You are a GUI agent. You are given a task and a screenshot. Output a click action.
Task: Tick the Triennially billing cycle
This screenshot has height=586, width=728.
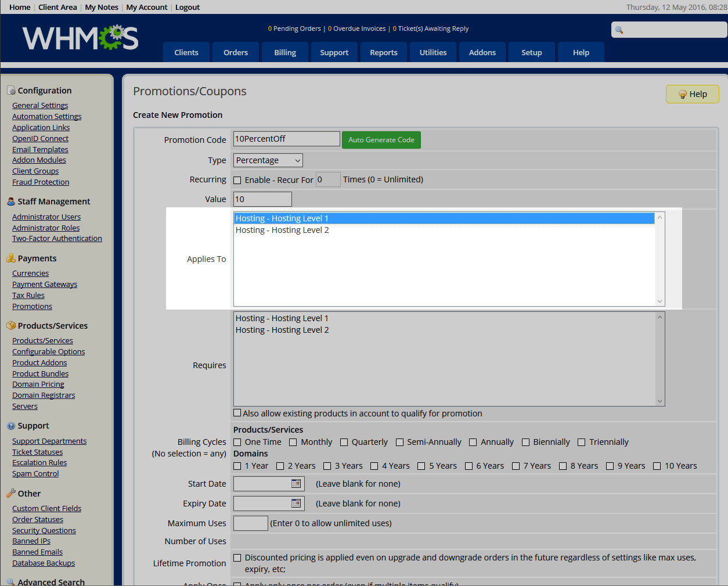pos(582,443)
